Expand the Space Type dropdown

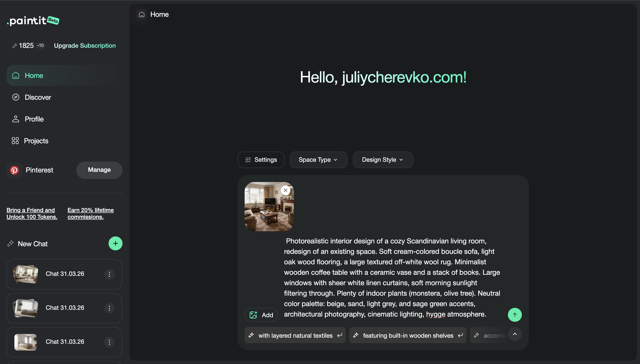click(318, 160)
